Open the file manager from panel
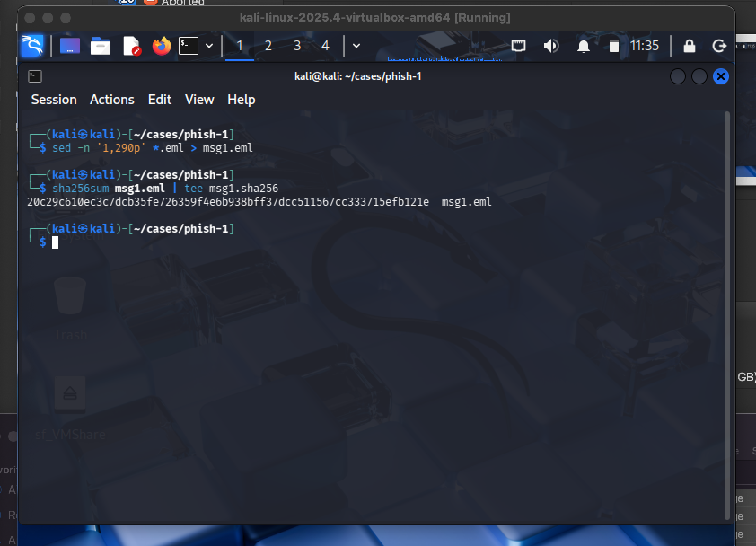Viewport: 756px width, 546px height. (101, 46)
